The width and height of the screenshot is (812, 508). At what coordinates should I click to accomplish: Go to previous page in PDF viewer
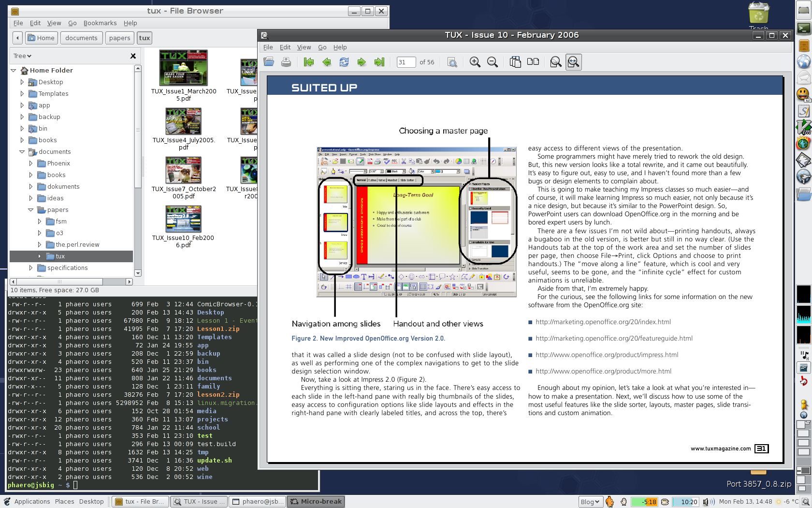(327, 62)
